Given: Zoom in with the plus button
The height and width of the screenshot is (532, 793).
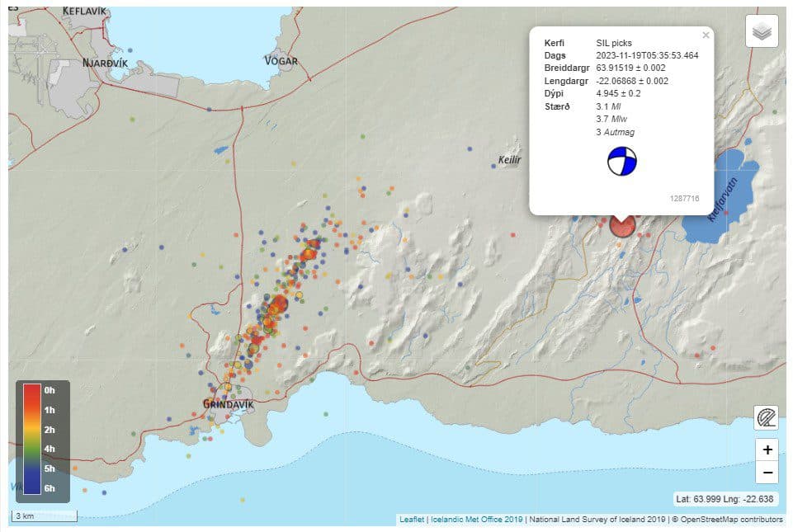Looking at the screenshot, I should 767,450.
